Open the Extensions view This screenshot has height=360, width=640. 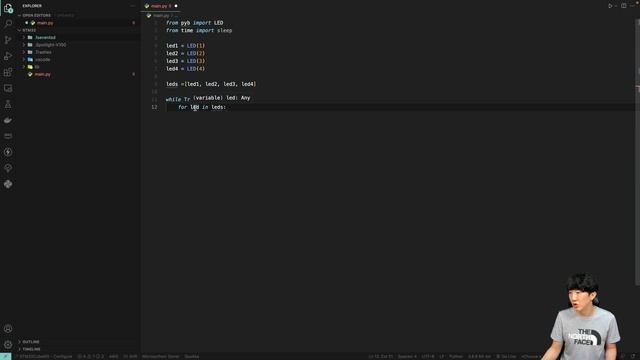(x=8, y=72)
